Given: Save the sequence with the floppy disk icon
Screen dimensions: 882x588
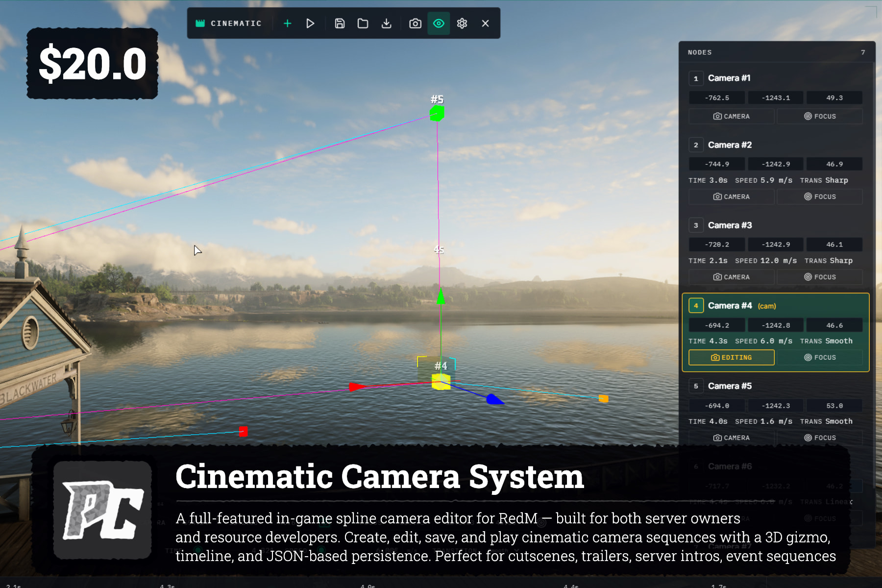Looking at the screenshot, I should point(340,24).
